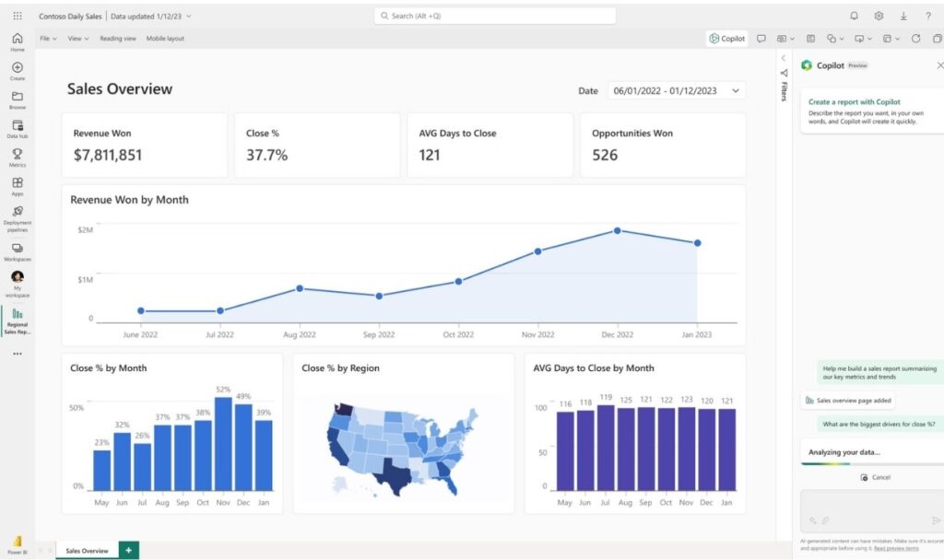Image resolution: width=944 pixels, height=560 pixels.
Task: Select the Sales Overview page tab
Action: [87, 551]
